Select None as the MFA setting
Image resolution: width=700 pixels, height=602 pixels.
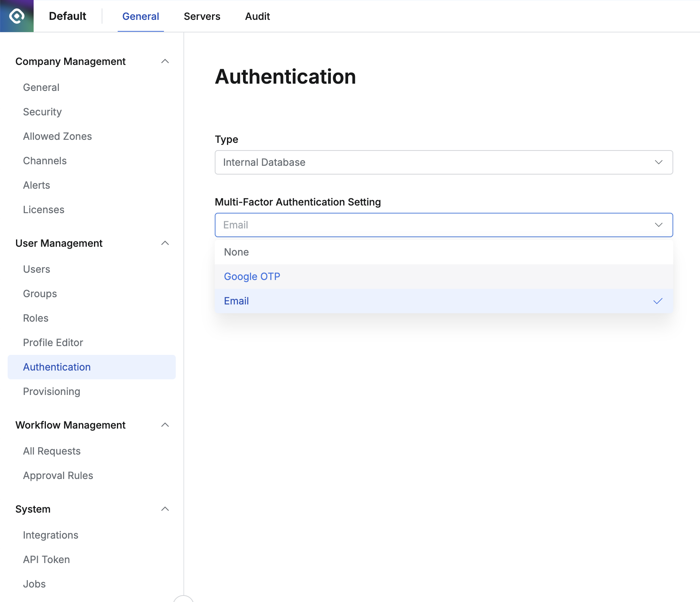point(236,252)
